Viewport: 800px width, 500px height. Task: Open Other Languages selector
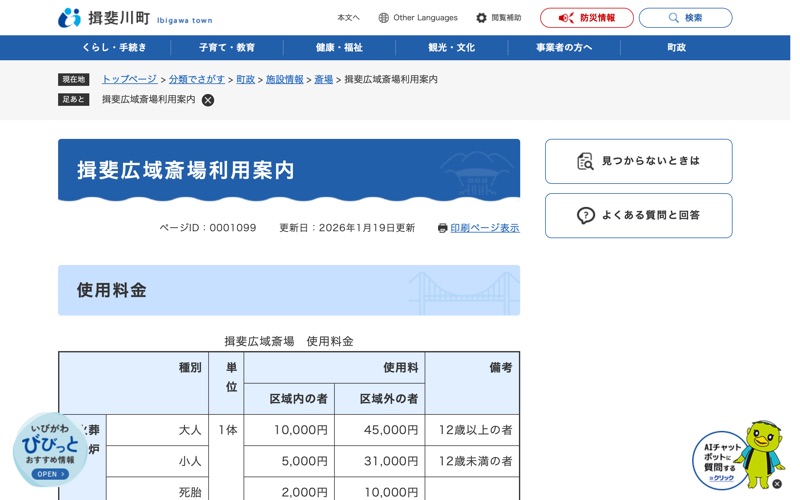click(x=418, y=18)
